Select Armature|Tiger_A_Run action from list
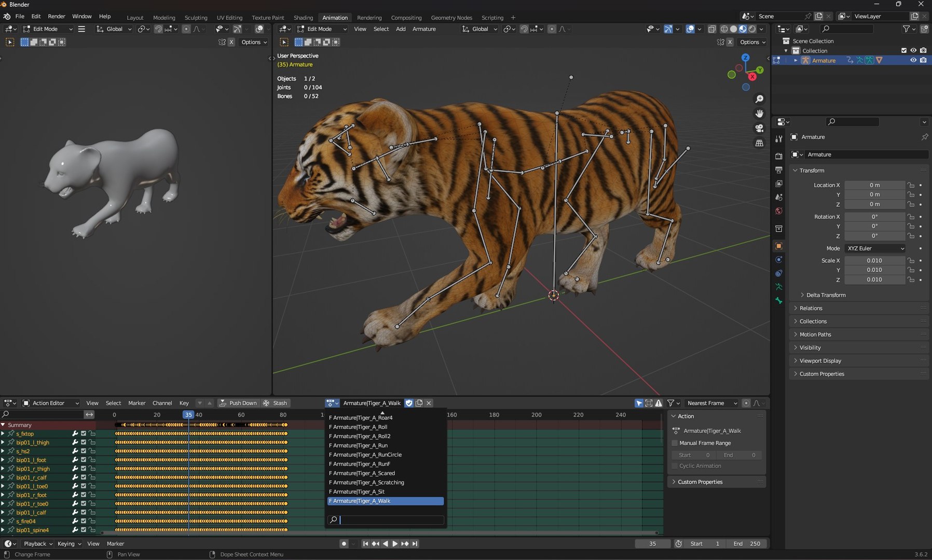 386,445
